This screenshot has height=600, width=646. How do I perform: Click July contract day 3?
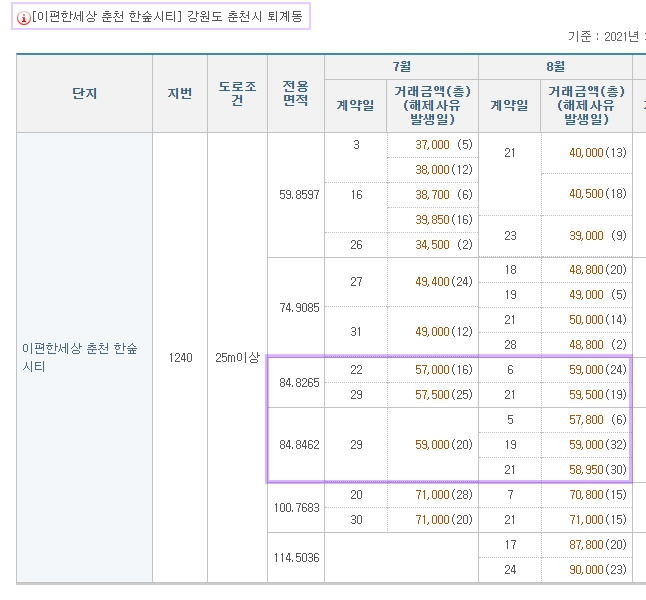click(356, 145)
